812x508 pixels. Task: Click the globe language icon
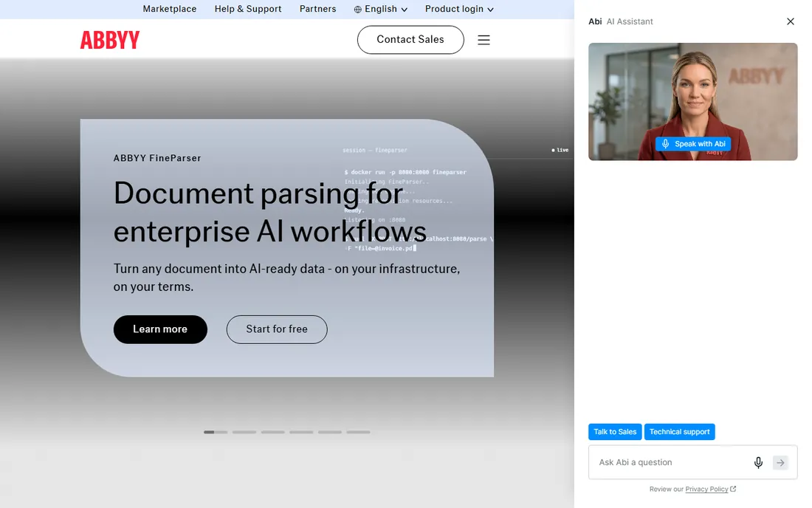pos(358,10)
